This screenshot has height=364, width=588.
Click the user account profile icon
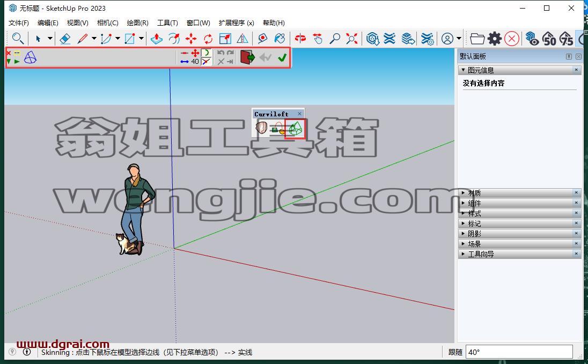pos(447,38)
